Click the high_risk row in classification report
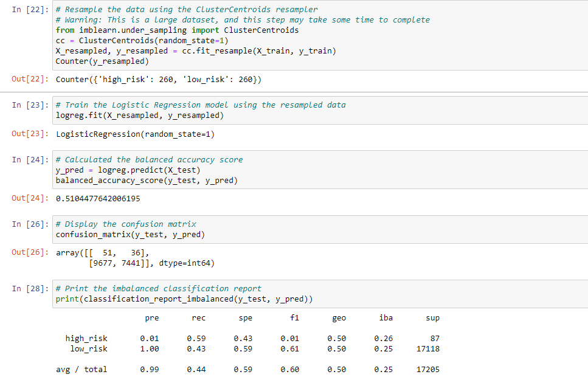The height and width of the screenshot is (380, 588). [252, 339]
